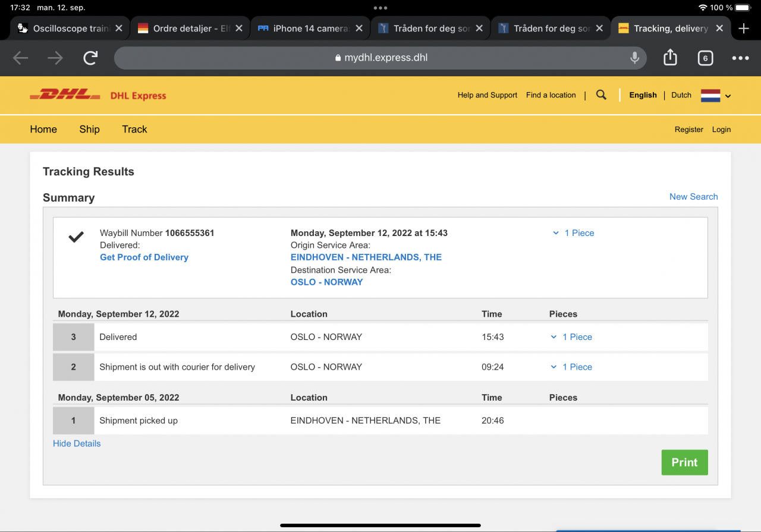Open search with the magnifying glass icon
The width and height of the screenshot is (761, 532).
(x=601, y=95)
